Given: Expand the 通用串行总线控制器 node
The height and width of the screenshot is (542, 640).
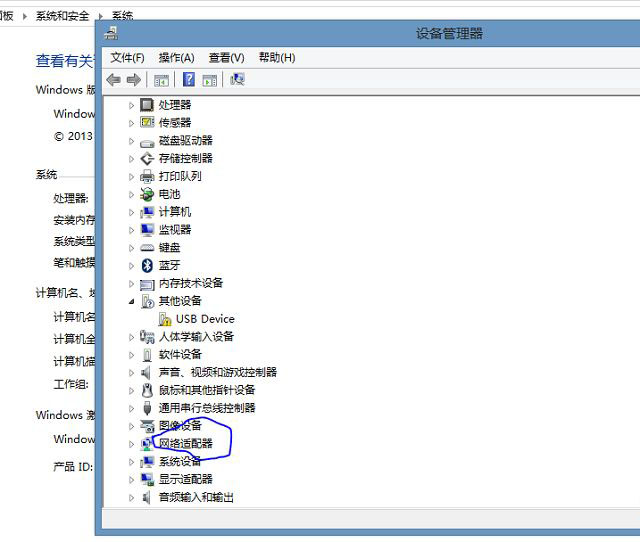Looking at the screenshot, I should point(131,408).
